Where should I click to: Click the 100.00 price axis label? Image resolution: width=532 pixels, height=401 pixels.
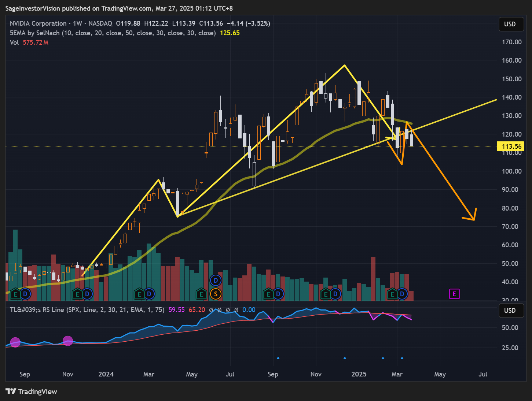(x=512, y=171)
